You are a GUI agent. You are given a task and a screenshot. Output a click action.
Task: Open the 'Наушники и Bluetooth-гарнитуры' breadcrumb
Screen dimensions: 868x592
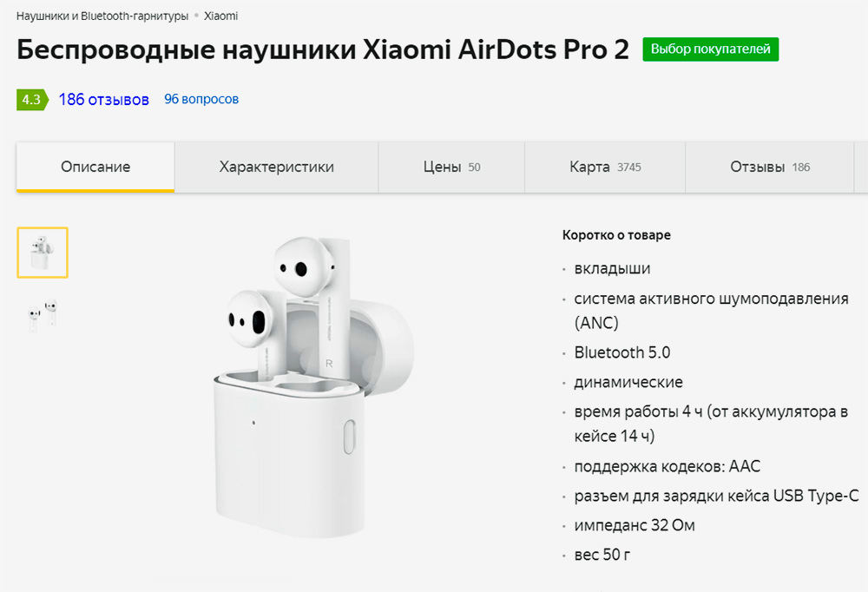point(102,16)
